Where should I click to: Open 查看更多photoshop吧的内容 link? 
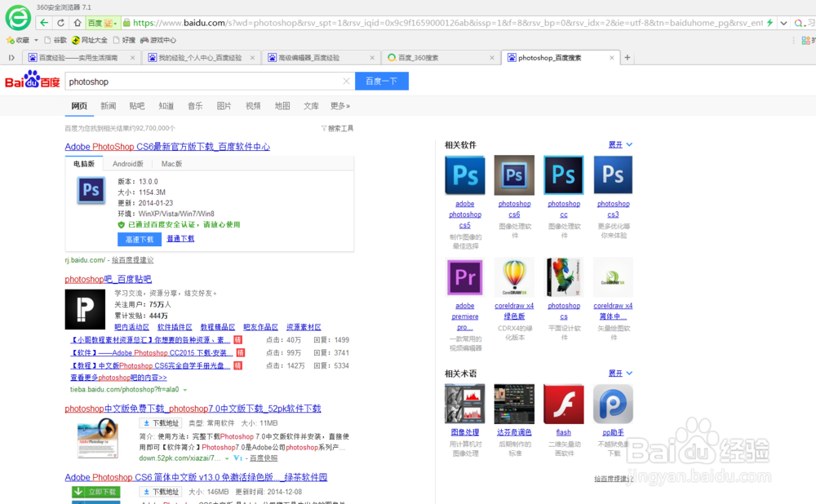point(118,378)
